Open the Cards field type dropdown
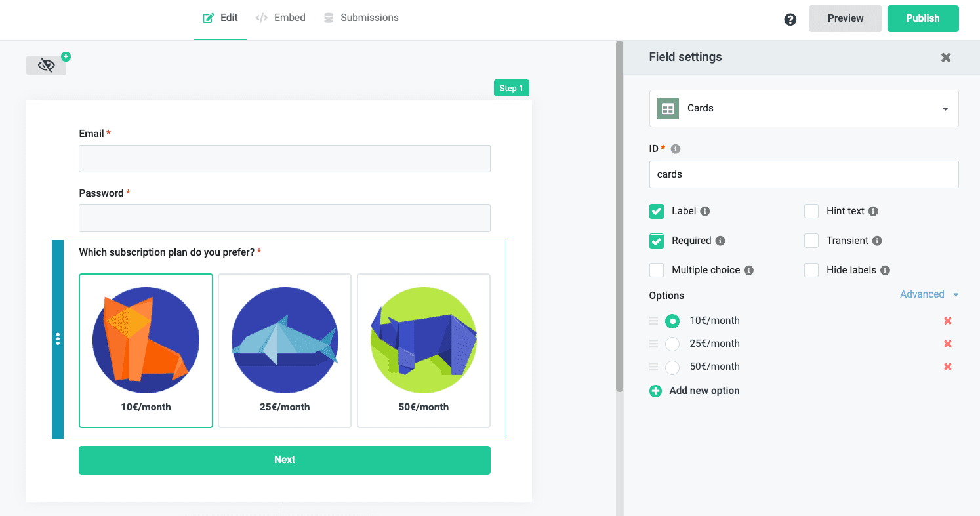The height and width of the screenshot is (516, 980). pyautogui.click(x=804, y=109)
